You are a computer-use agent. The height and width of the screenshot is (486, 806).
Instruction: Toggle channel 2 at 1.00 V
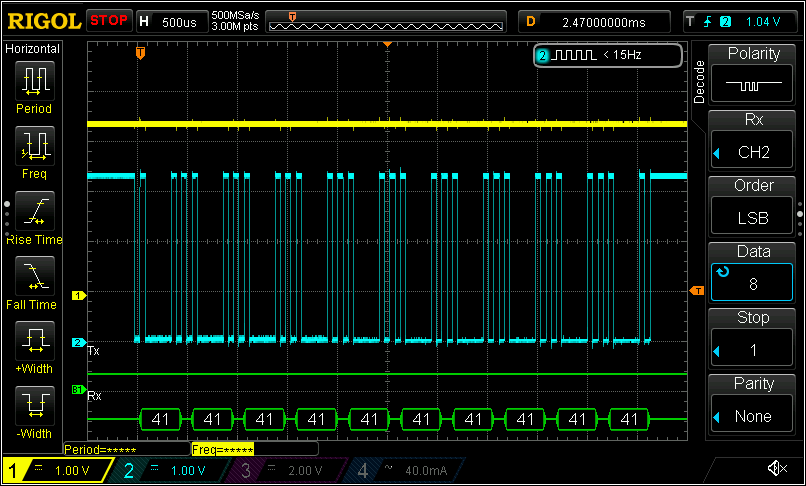click(165, 469)
